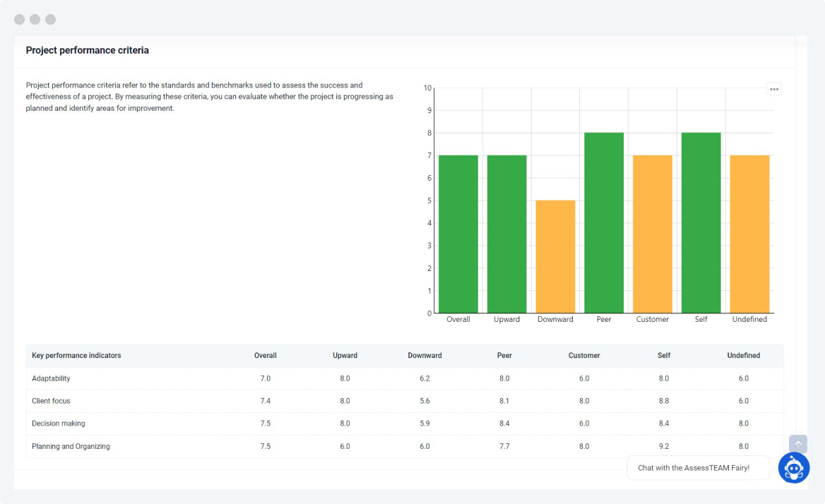Open the Decision making KPI link
The width and height of the screenshot is (825, 504).
click(x=58, y=424)
